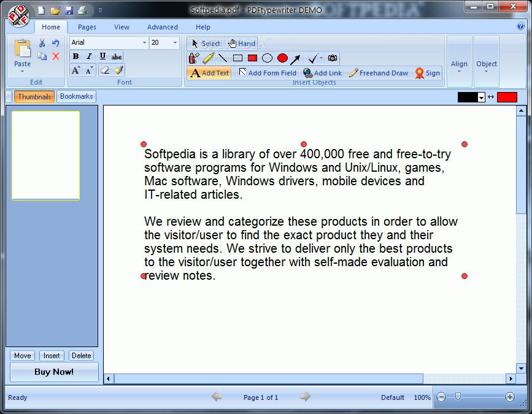Click the Paste clipboard icon
Viewport: 532px width, 414px height.
(22, 48)
